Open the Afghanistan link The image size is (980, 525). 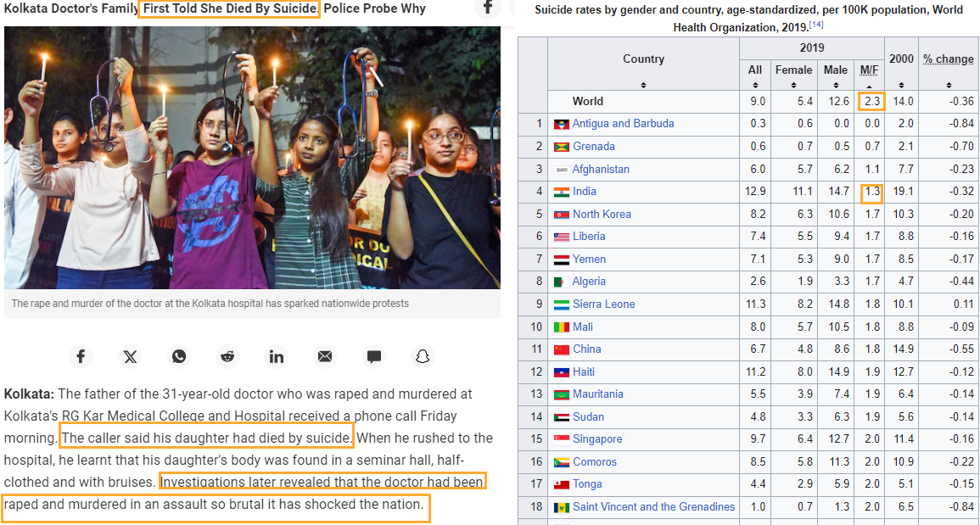coord(601,169)
